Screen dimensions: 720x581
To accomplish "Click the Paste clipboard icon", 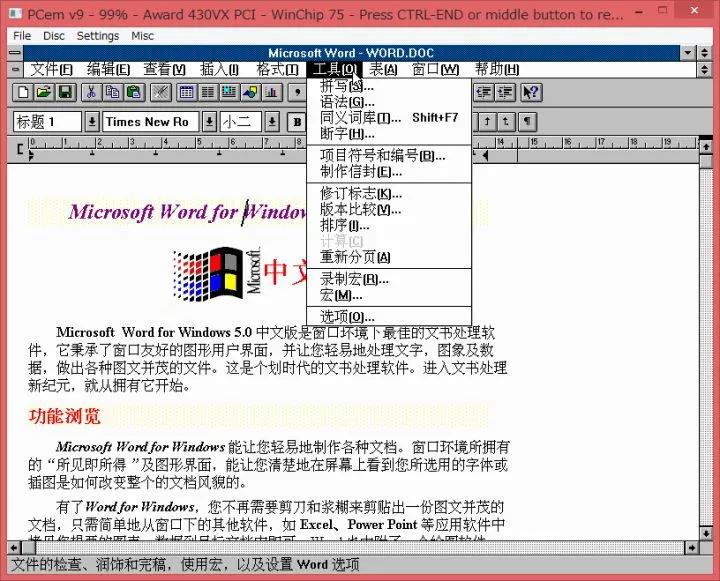I will tap(134, 92).
